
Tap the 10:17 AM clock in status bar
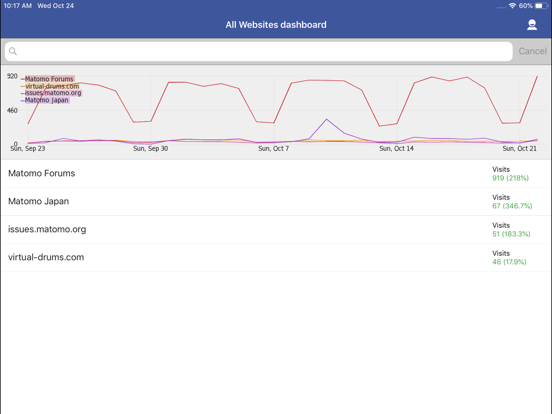point(18,6)
